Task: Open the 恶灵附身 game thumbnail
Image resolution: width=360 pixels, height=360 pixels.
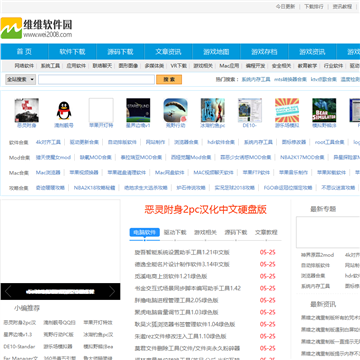Action: [27, 110]
